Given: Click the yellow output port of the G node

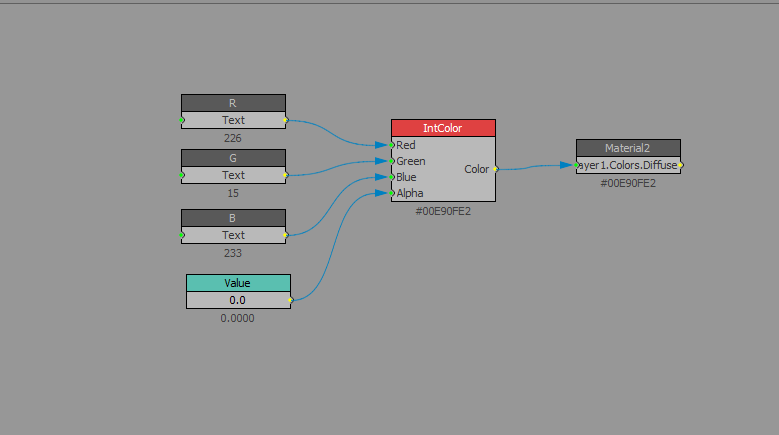Looking at the screenshot, I should coord(286,175).
